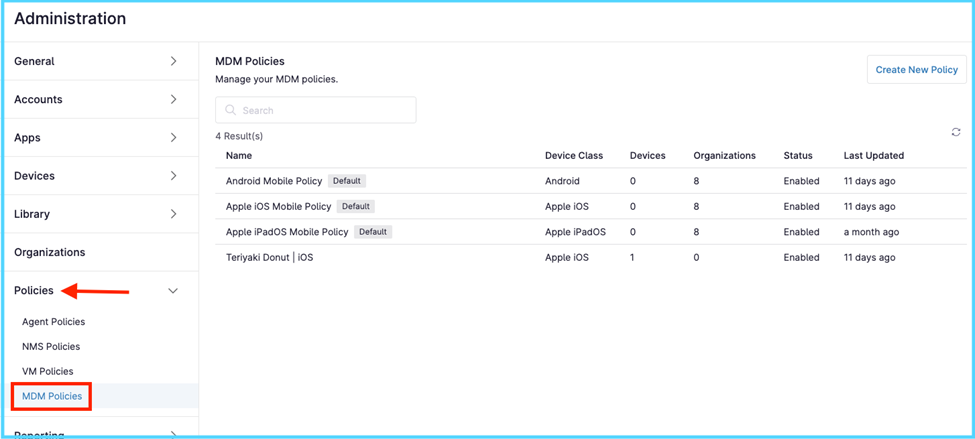
Task: Open the Organizations menu item
Action: click(50, 252)
